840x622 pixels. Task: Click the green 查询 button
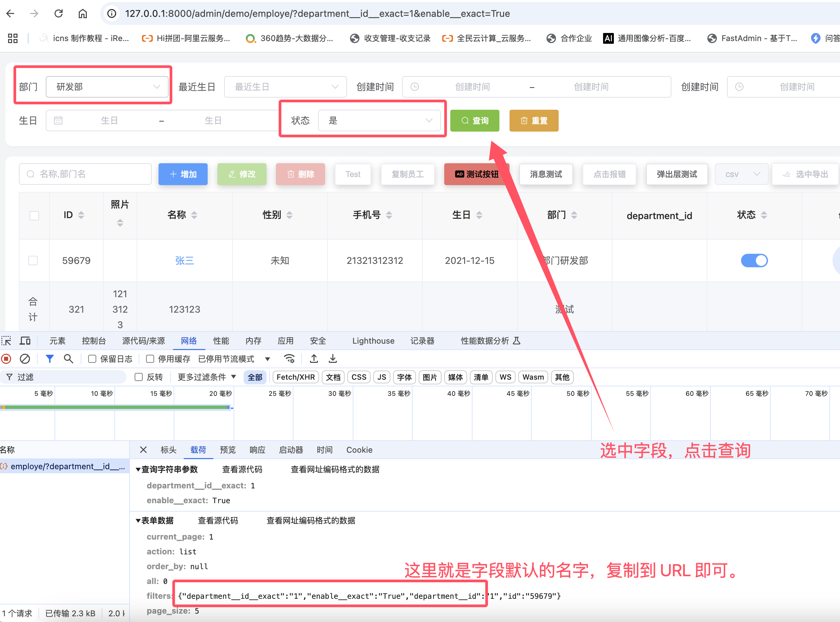475,120
